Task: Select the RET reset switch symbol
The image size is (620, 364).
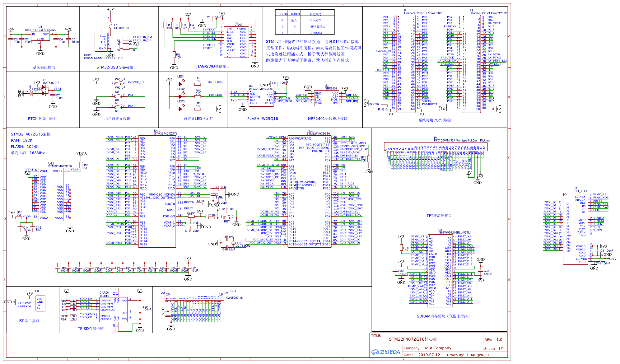Action: (227, 217)
